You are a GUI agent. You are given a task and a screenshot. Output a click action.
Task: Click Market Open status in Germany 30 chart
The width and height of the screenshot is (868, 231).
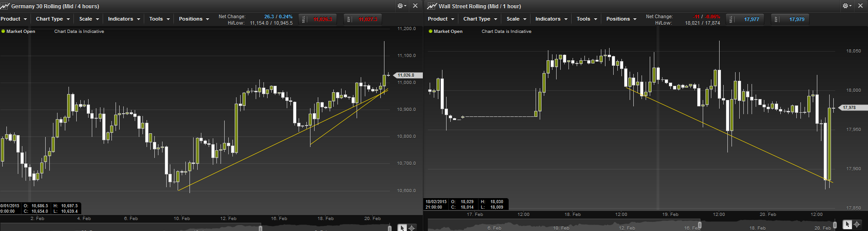tap(18, 31)
